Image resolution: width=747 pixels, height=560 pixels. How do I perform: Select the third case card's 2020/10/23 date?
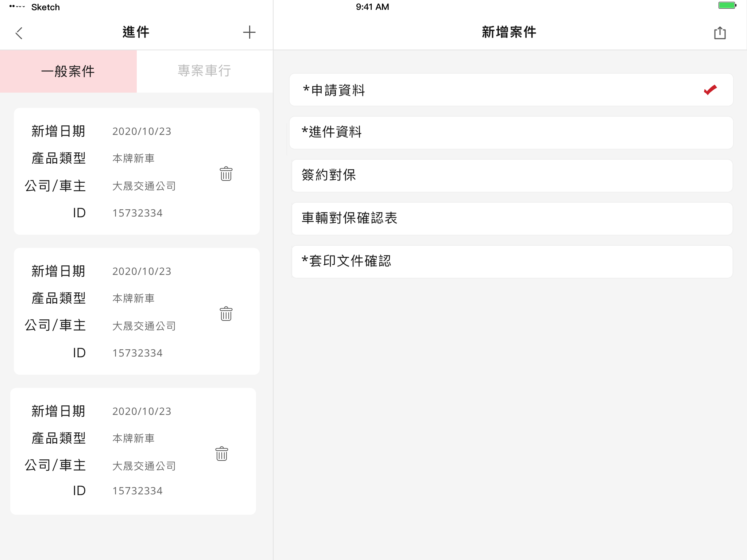142,411
